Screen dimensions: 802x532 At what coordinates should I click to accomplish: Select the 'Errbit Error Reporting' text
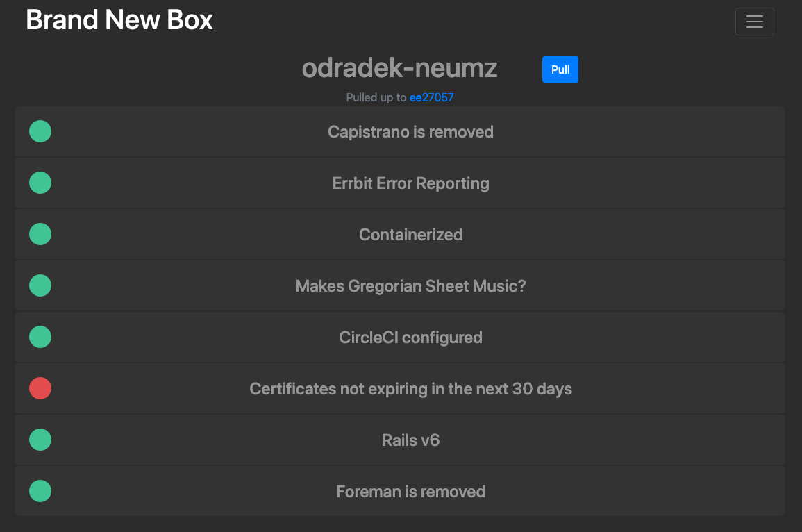pyautogui.click(x=410, y=183)
